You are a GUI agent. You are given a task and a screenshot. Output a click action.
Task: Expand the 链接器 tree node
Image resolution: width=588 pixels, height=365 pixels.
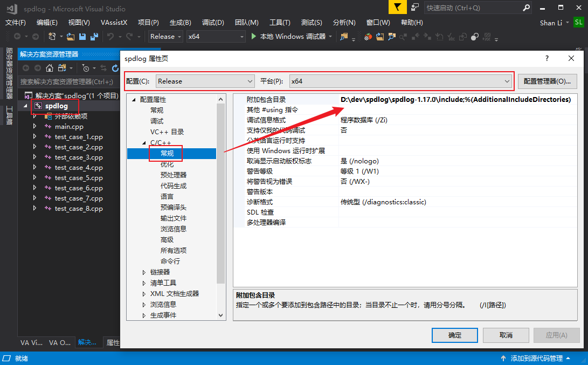click(144, 272)
